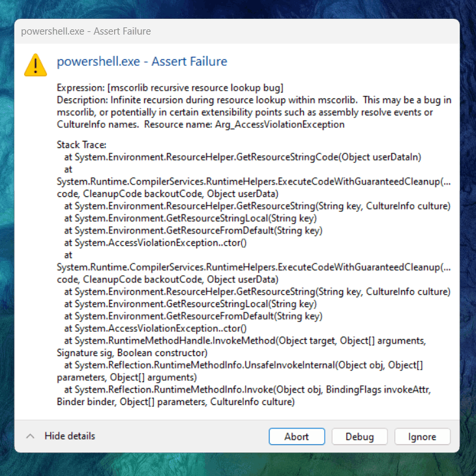Click the 'RuntimeMethodInfo.Invoke(Object obj, BindingFlags' stack line
This screenshot has width=476, height=476.
tap(247, 389)
